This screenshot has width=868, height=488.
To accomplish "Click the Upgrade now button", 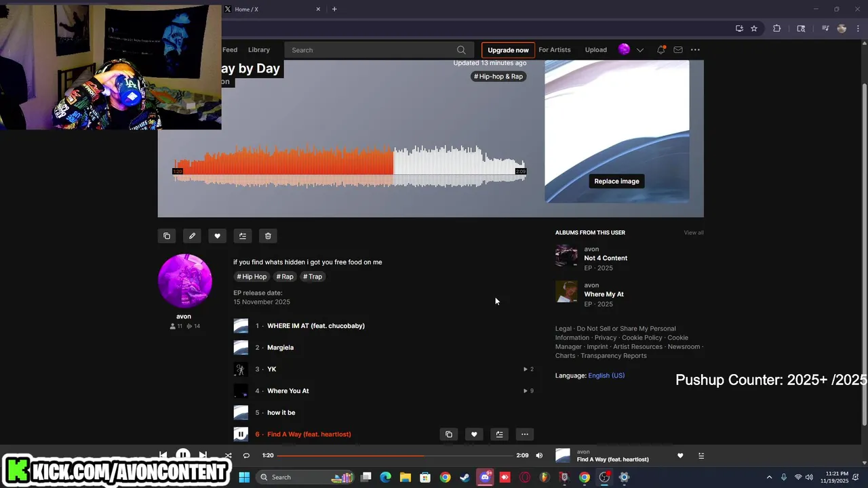I will pyautogui.click(x=508, y=50).
